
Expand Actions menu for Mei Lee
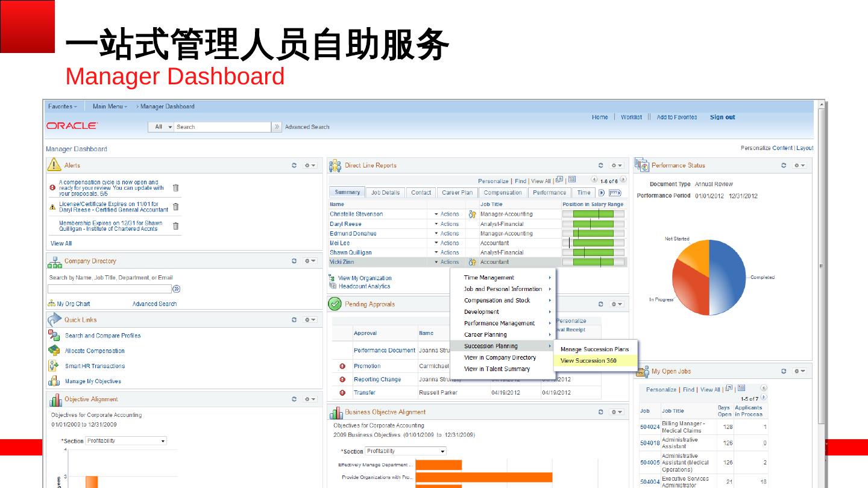pos(447,243)
